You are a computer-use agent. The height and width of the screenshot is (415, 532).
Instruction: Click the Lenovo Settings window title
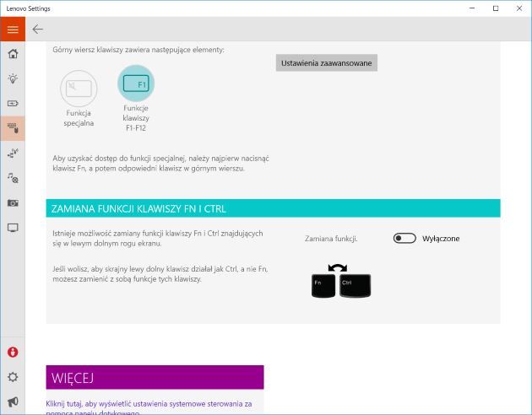(28, 8)
